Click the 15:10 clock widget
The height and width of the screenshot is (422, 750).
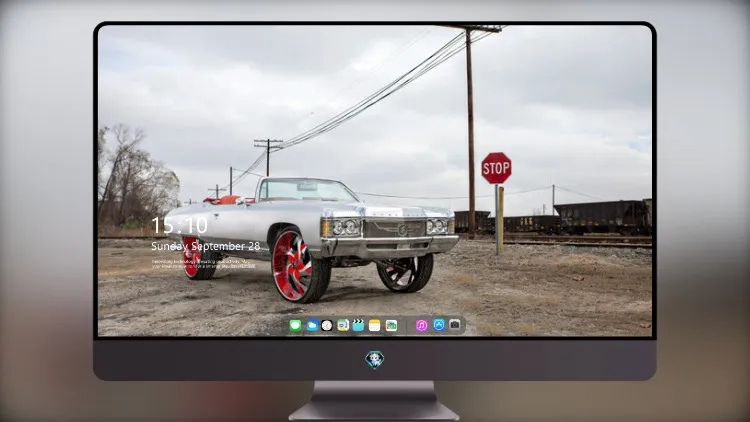pyautogui.click(x=179, y=225)
